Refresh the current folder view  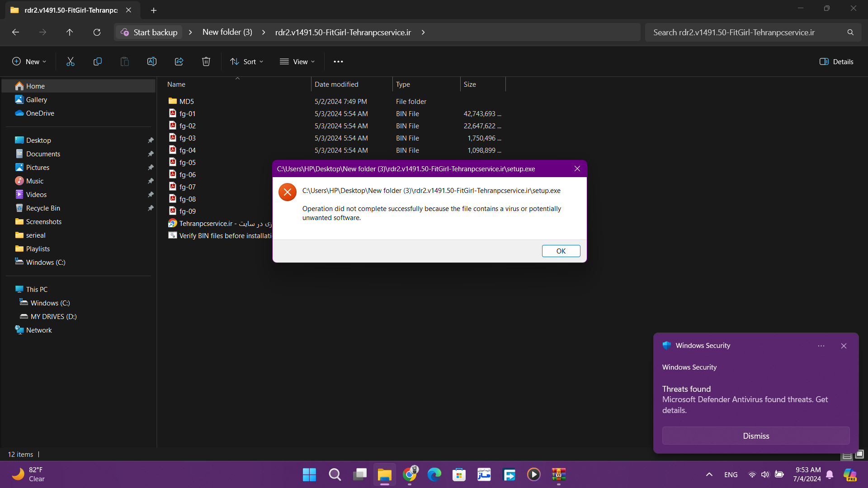pos(97,32)
